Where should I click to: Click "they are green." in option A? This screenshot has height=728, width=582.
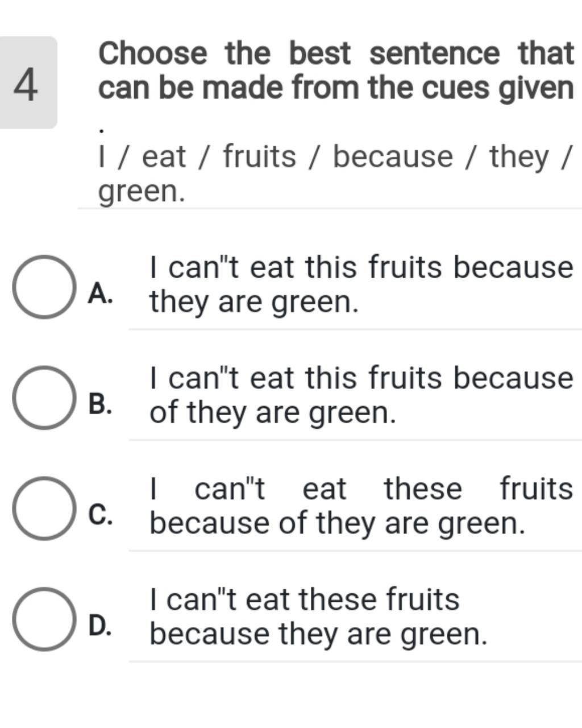click(x=254, y=302)
